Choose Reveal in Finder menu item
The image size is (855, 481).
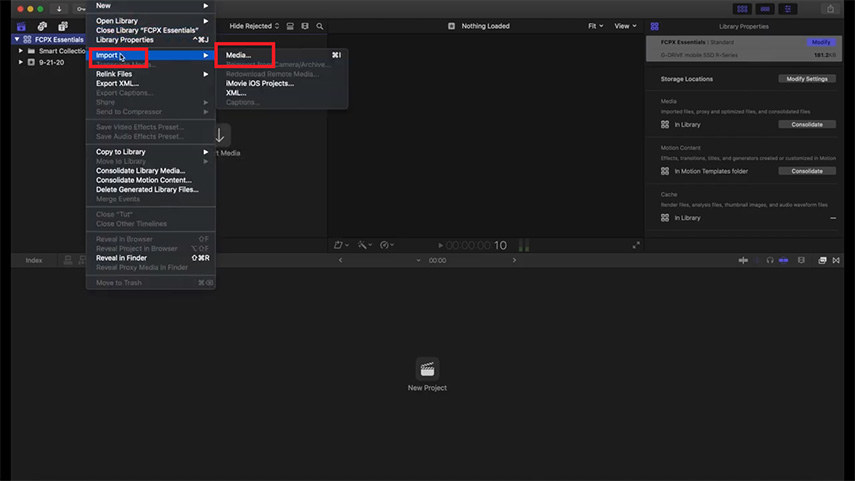151,258
